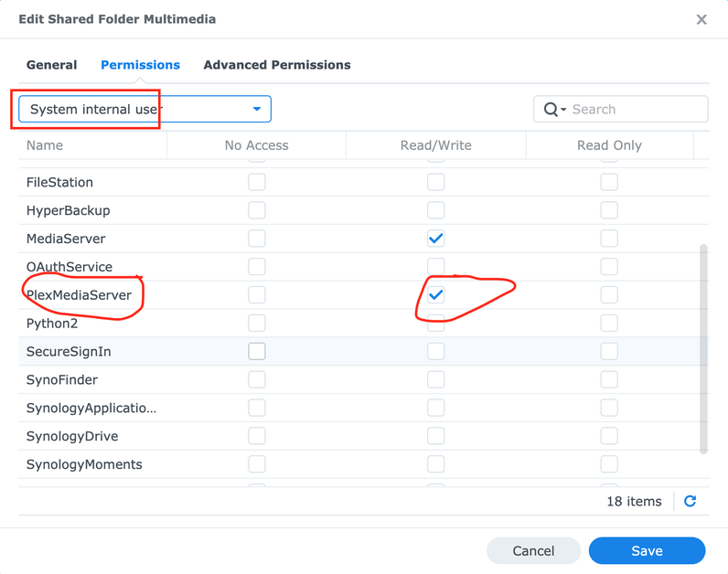Open the Advanced Permissions tab

277,65
